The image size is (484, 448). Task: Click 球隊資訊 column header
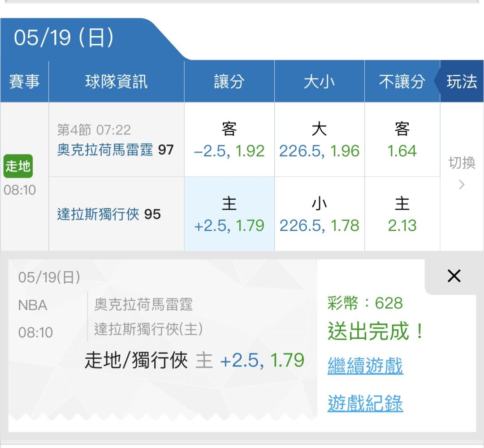coord(116,82)
